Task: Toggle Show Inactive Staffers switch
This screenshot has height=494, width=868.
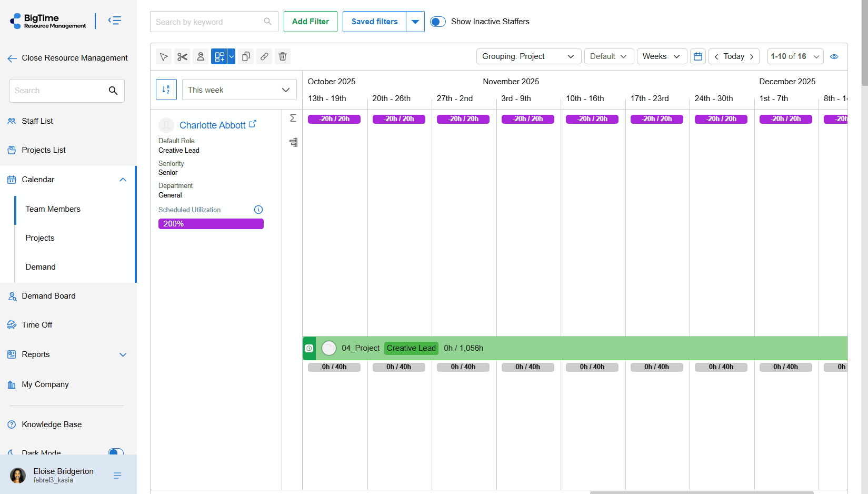Action: click(438, 22)
